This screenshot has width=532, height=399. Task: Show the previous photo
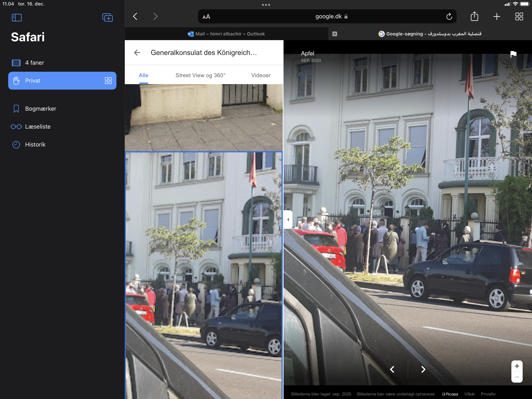392,369
